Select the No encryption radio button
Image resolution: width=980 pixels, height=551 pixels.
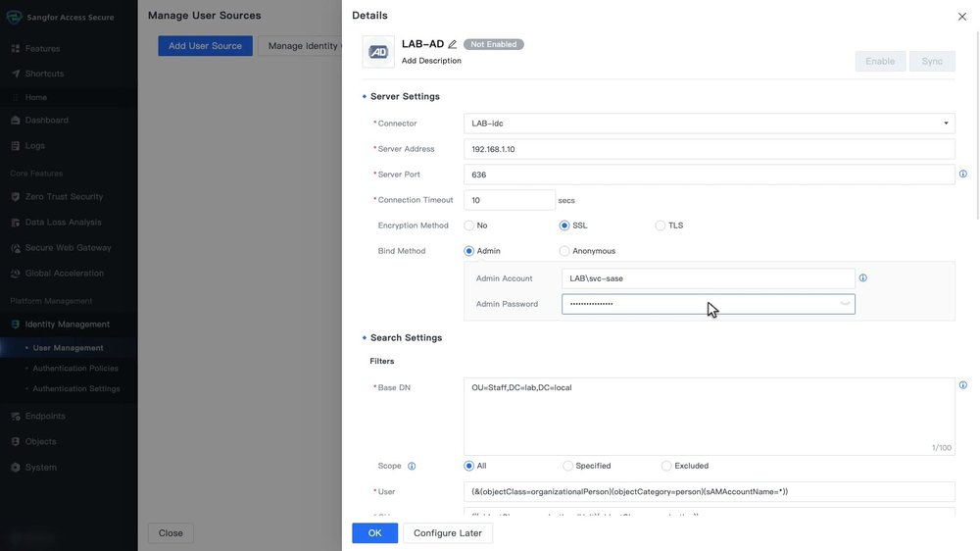coord(468,225)
